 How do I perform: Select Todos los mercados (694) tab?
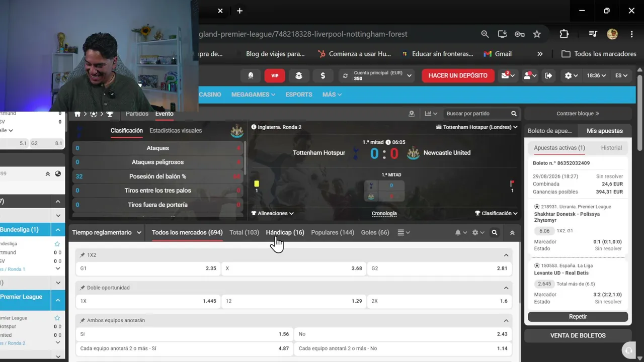(187, 233)
